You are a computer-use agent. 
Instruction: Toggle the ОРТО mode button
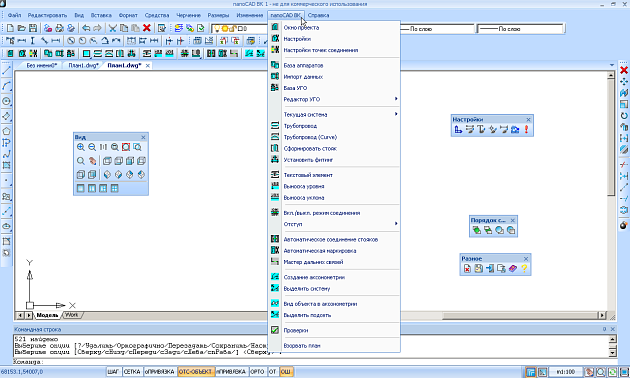257,372
